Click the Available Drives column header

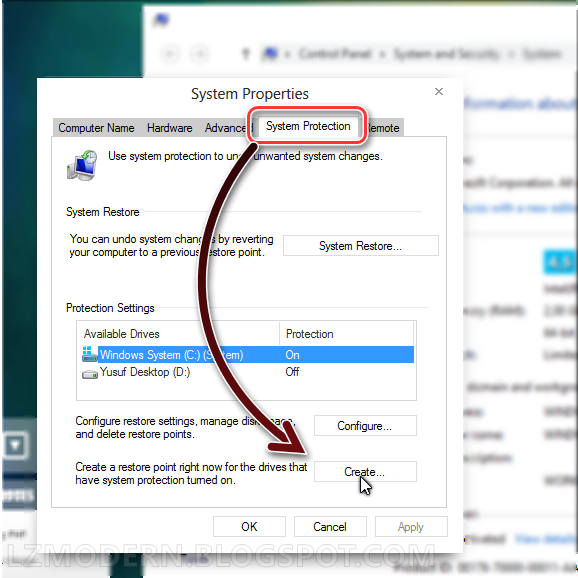click(x=178, y=334)
